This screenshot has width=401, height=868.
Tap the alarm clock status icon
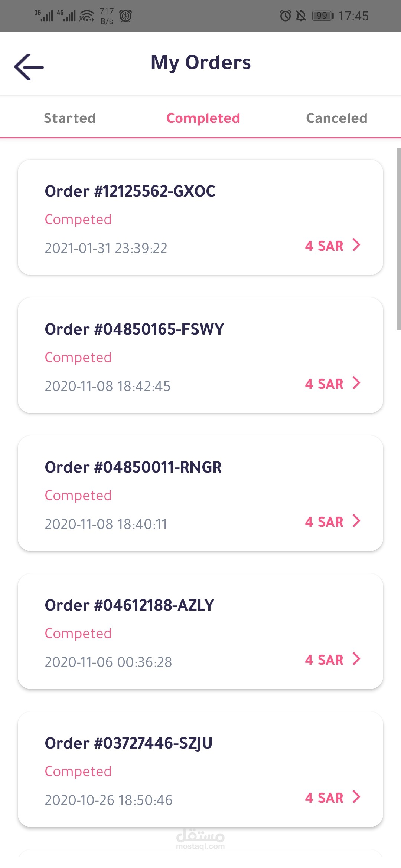tap(285, 16)
